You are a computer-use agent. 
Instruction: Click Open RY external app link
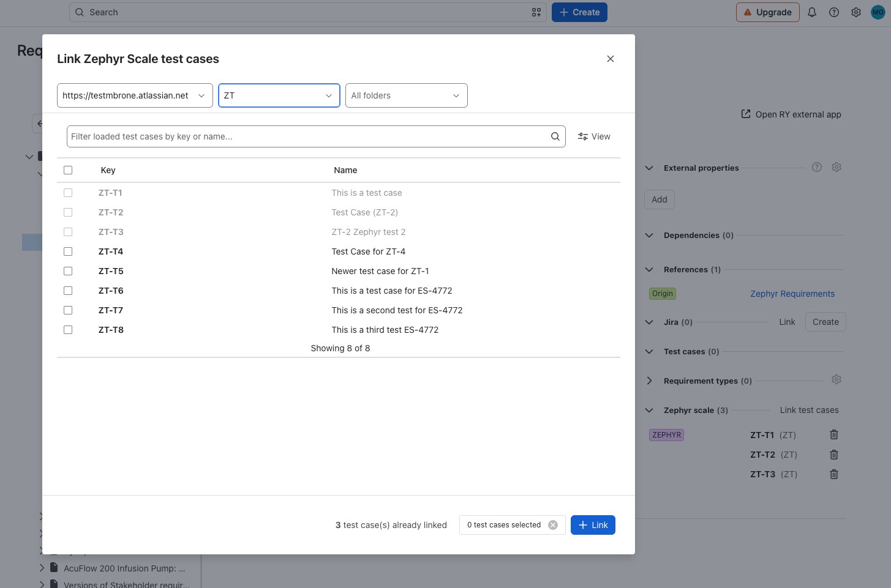click(791, 114)
